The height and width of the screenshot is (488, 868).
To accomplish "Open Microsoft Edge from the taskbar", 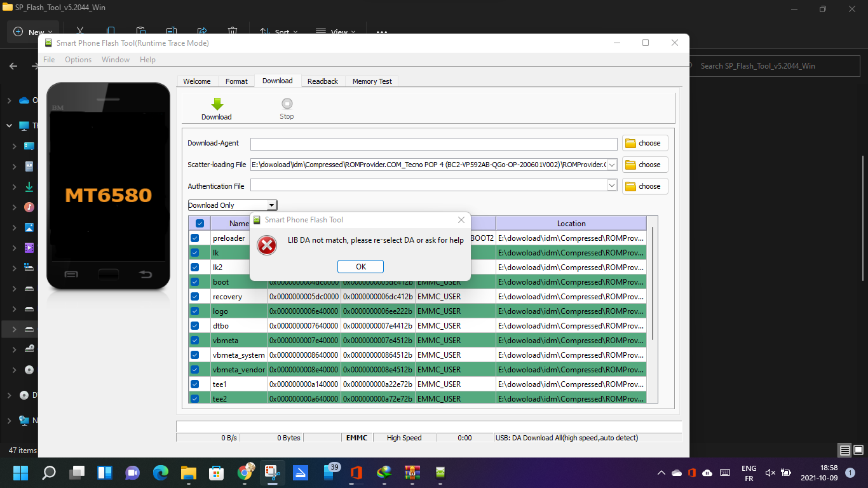I will point(161,473).
